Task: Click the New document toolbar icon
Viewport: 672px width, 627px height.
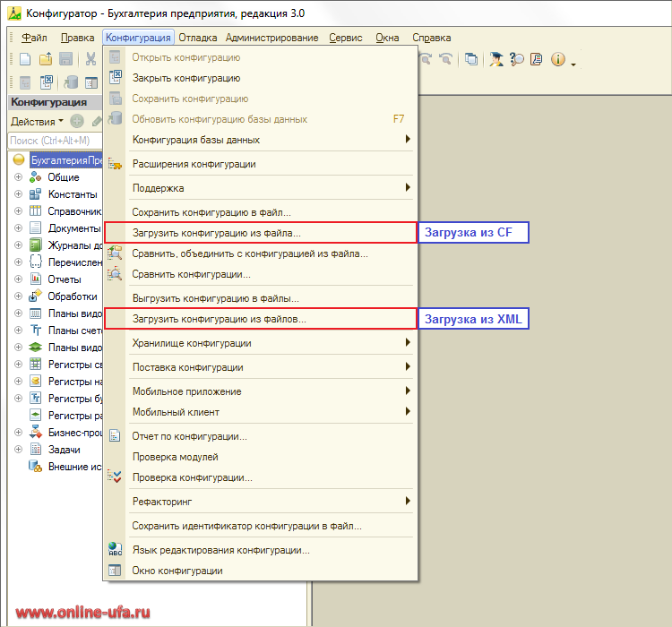Action: (x=25, y=60)
